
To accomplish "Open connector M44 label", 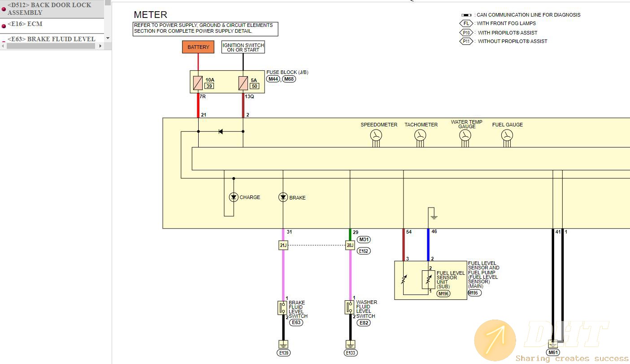I will (x=273, y=79).
